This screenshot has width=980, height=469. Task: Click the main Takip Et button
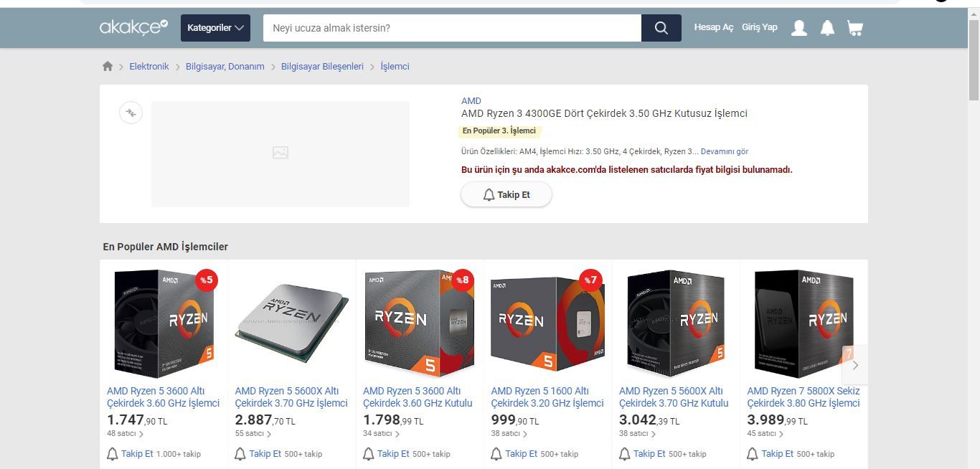[x=507, y=194]
